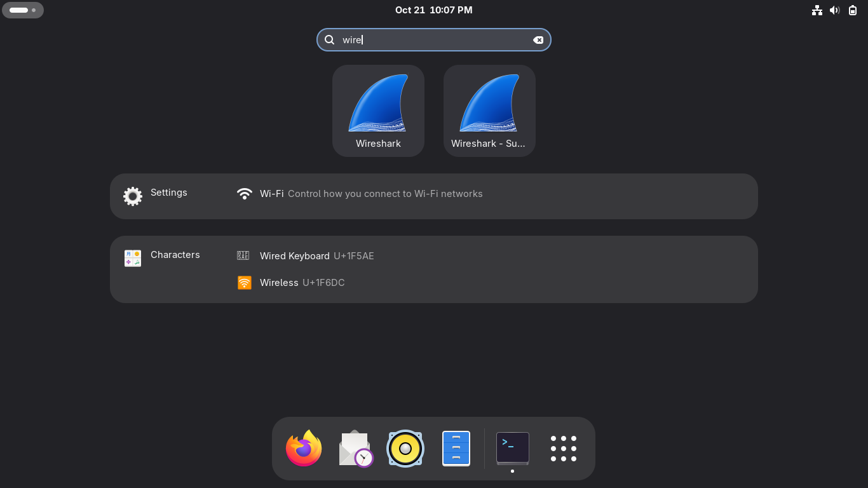Open the second Wireshark result
Screen dimensions: 868x488
coord(489,111)
